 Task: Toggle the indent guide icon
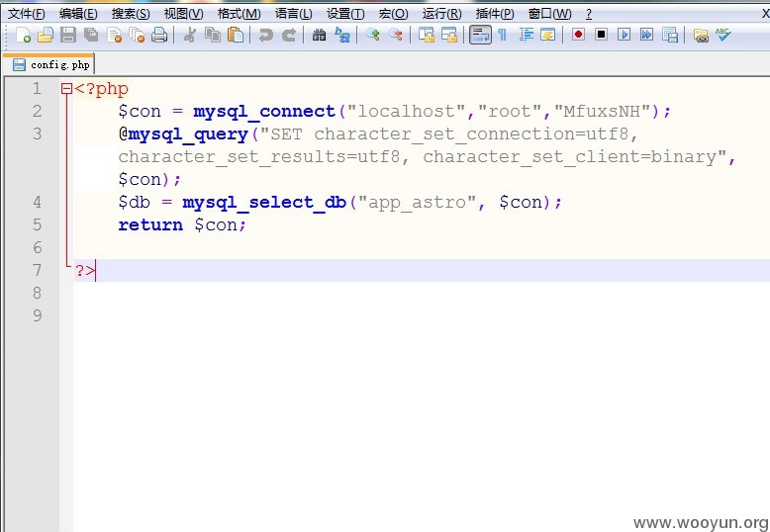click(526, 35)
